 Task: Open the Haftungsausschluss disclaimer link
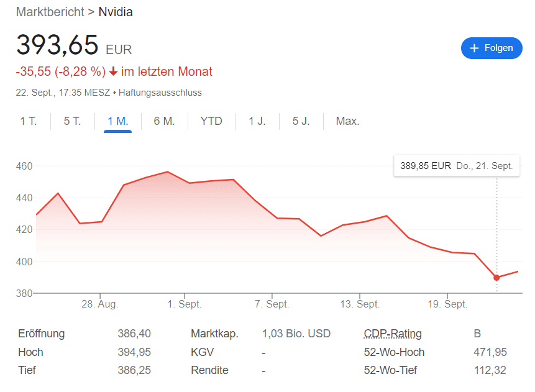click(160, 93)
